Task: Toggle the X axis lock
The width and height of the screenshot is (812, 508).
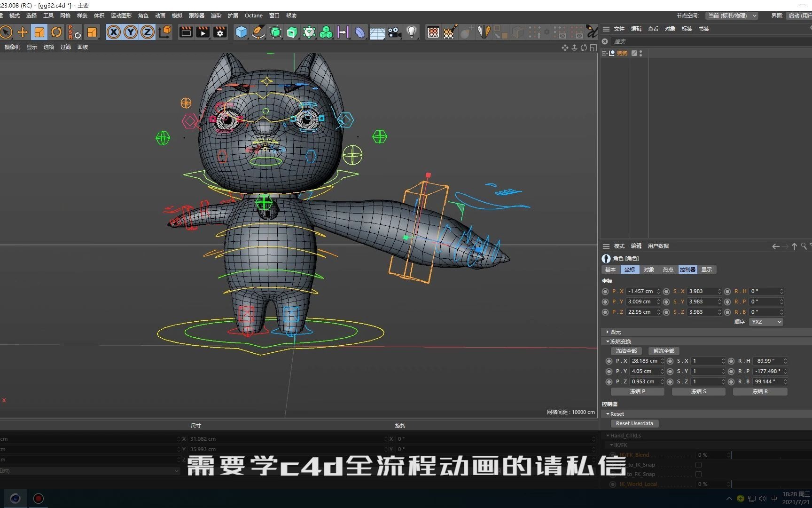Action: tap(114, 32)
